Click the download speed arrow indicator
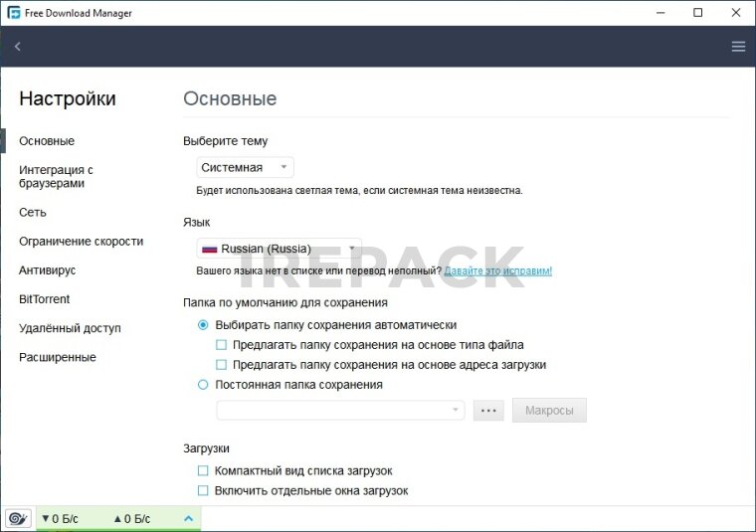 click(45, 519)
